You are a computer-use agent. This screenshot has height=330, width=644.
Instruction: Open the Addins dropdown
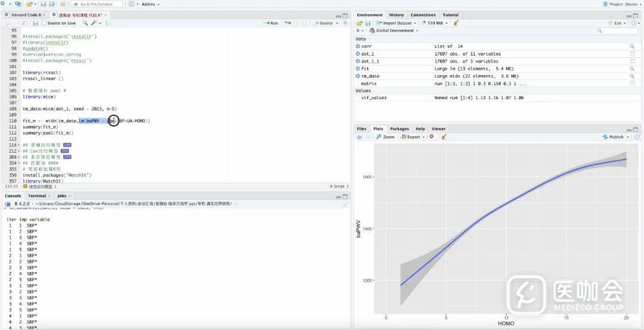150,4
